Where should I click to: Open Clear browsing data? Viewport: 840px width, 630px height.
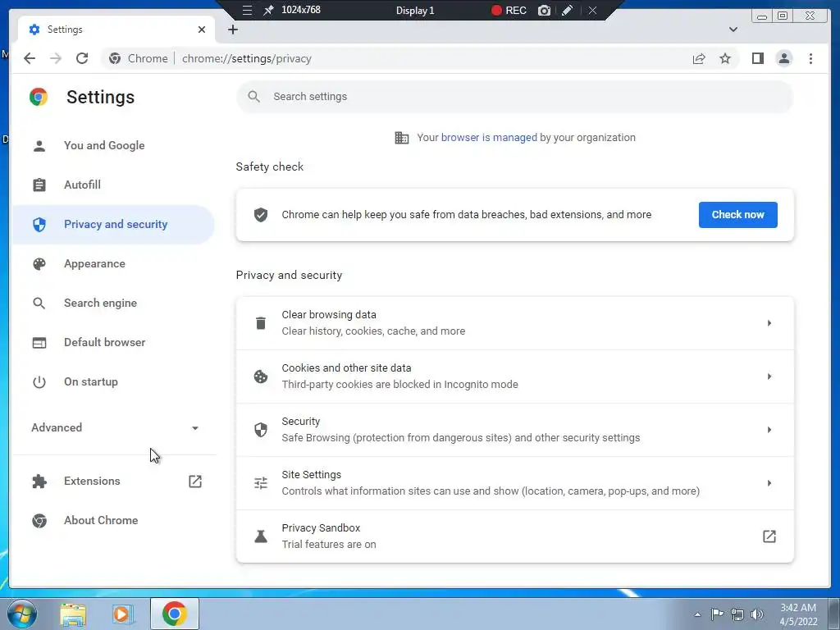coord(514,323)
